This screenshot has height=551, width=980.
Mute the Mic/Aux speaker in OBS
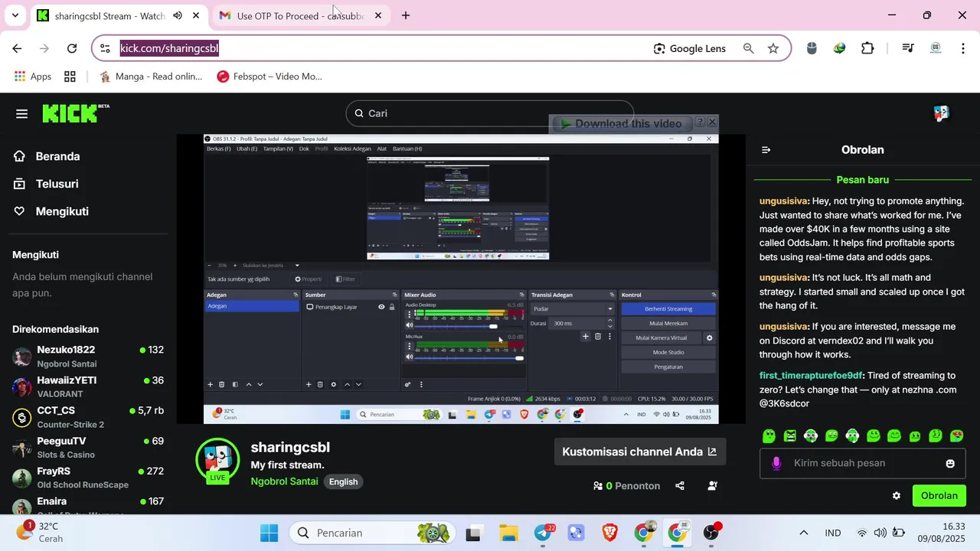409,357
